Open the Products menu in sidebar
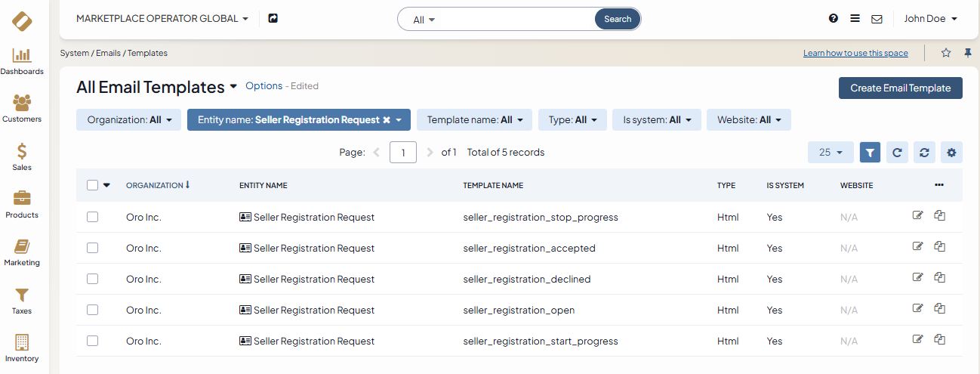 coord(22,199)
